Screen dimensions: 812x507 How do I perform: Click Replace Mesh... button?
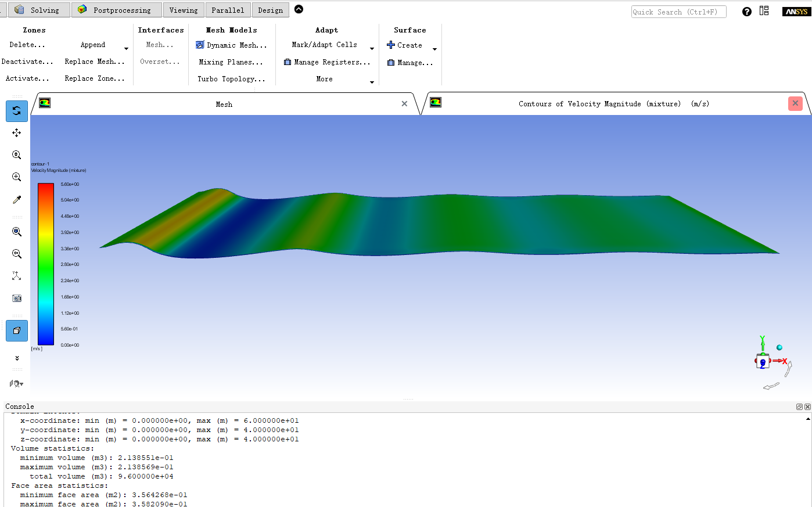[x=95, y=62]
